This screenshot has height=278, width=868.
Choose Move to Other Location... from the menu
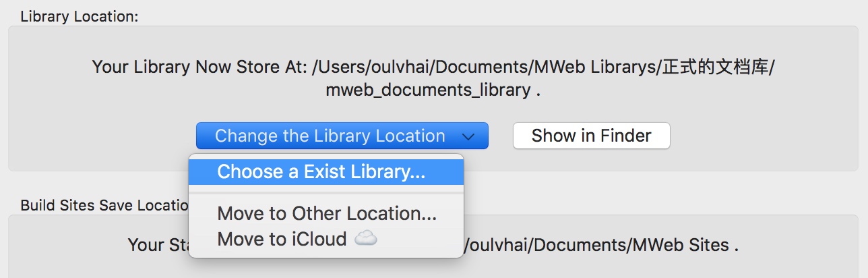pos(326,214)
